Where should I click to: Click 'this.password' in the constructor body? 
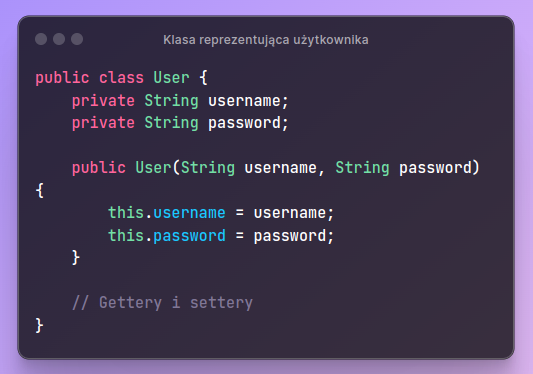pos(167,236)
